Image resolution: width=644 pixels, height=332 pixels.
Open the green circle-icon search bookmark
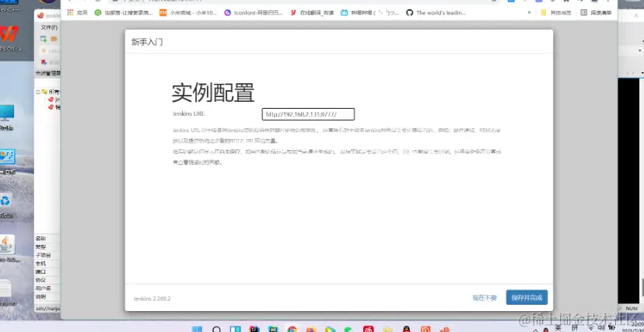click(124, 12)
